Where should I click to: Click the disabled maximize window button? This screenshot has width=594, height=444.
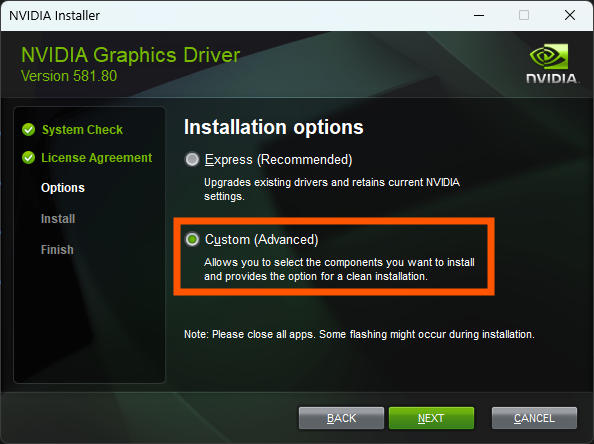point(524,16)
